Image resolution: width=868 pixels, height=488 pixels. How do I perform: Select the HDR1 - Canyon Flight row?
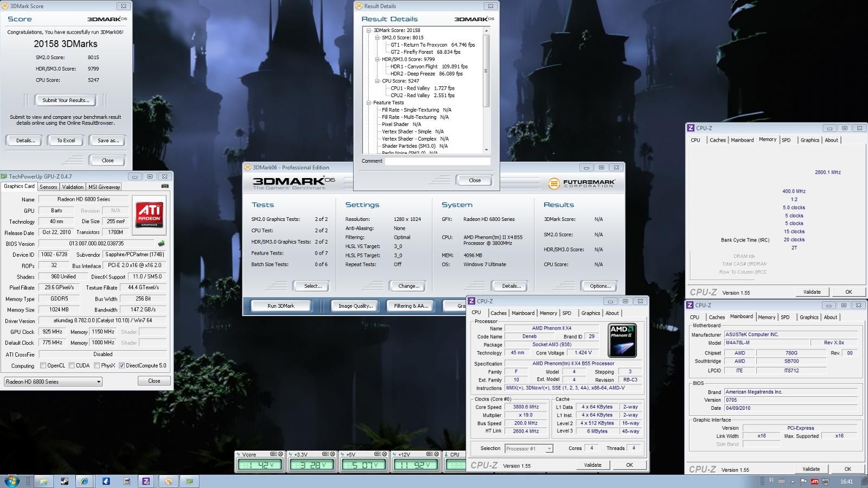click(x=429, y=67)
